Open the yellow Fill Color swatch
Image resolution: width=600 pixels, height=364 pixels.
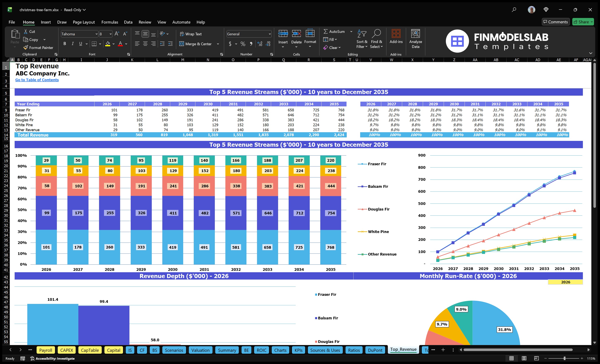click(x=108, y=44)
